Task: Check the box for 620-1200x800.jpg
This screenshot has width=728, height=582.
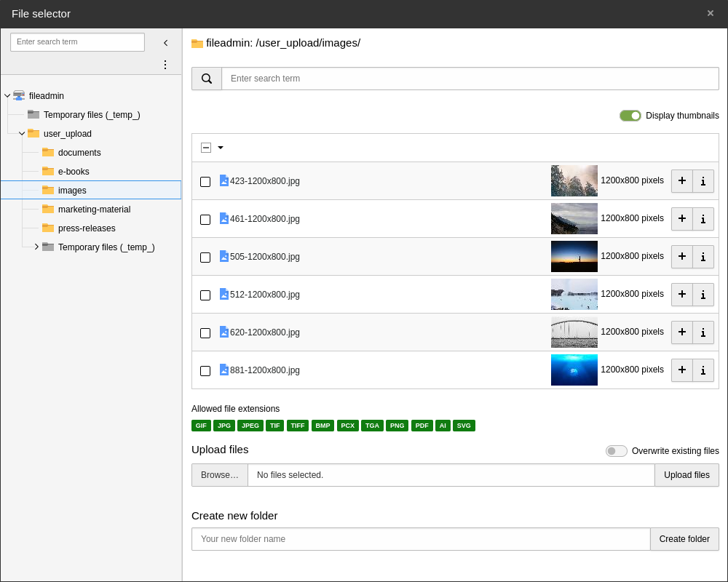Action: pyautogui.click(x=205, y=332)
